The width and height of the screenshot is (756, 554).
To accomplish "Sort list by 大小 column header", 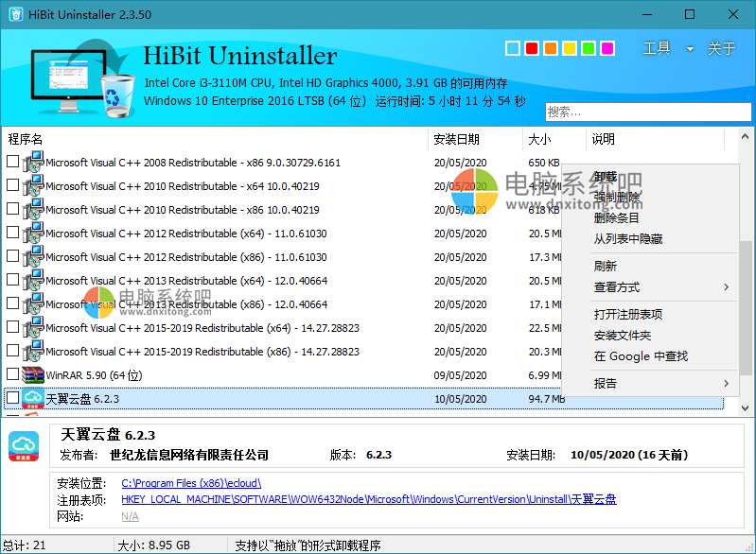I will tap(554, 139).
